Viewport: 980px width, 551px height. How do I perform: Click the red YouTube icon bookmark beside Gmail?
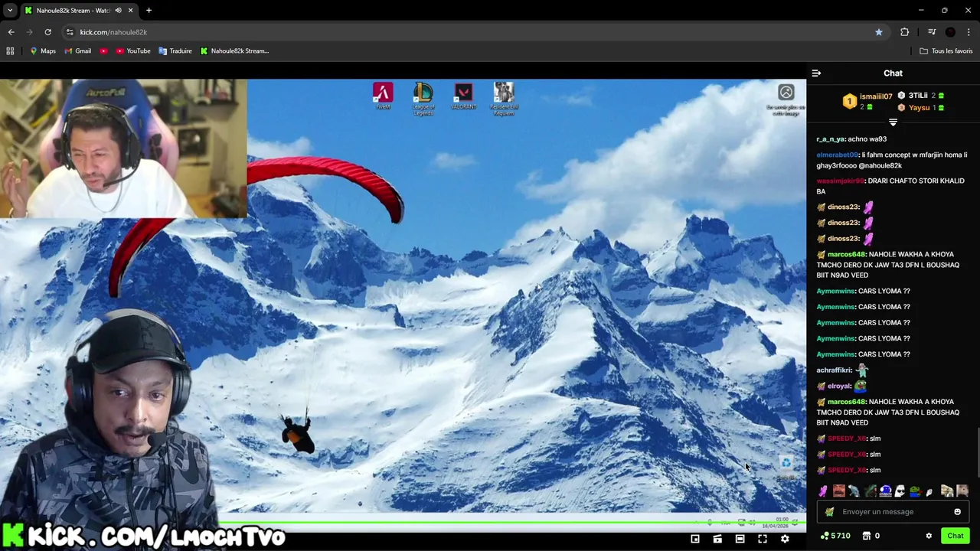(x=103, y=51)
